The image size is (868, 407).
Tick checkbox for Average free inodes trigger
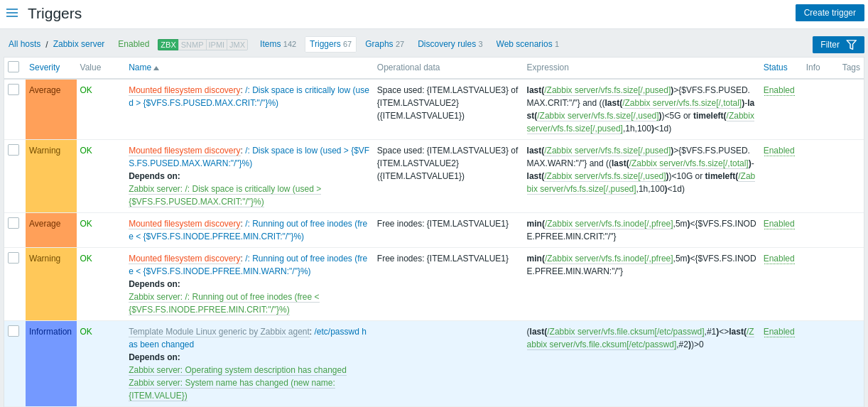(13, 223)
